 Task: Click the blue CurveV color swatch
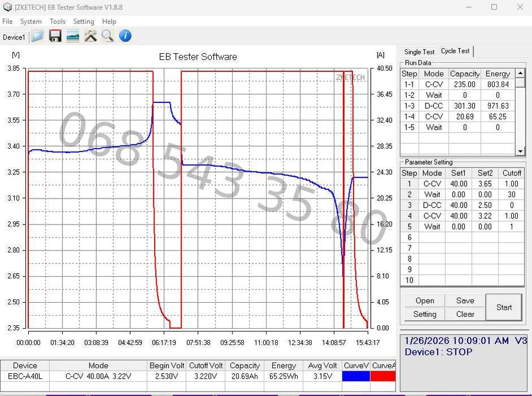356,376
